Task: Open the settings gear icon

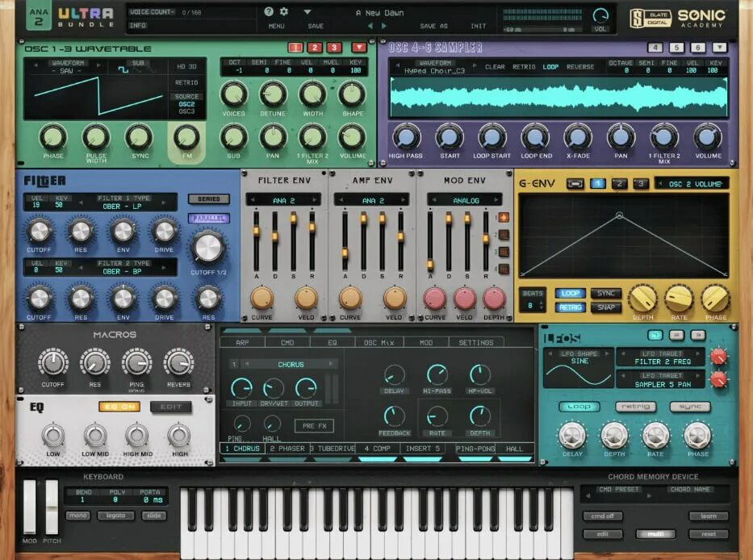Action: (x=284, y=12)
